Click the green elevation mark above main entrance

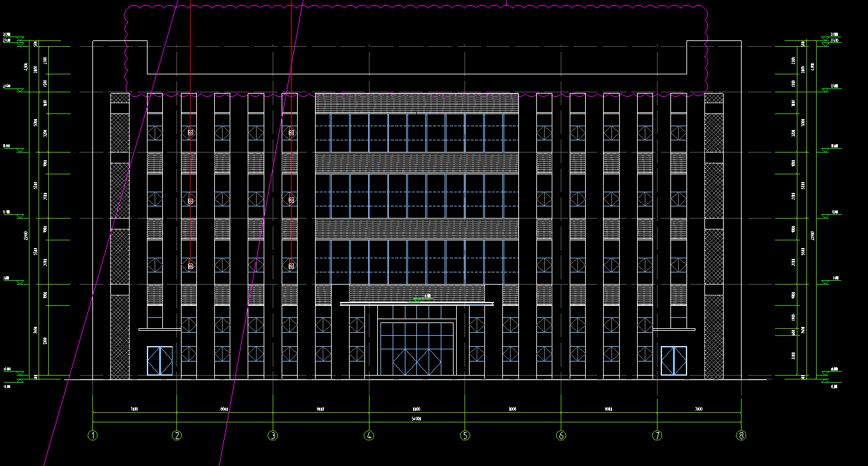click(420, 298)
